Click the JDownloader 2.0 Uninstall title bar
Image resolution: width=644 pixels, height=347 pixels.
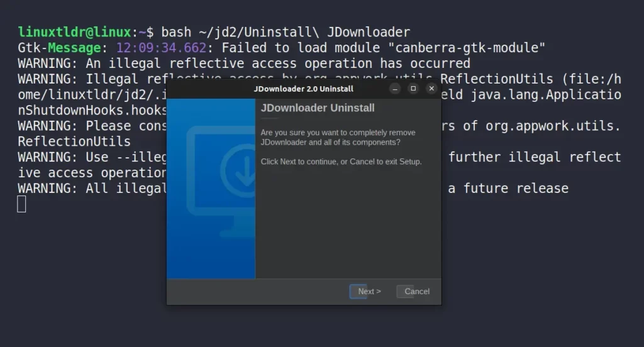coord(304,89)
